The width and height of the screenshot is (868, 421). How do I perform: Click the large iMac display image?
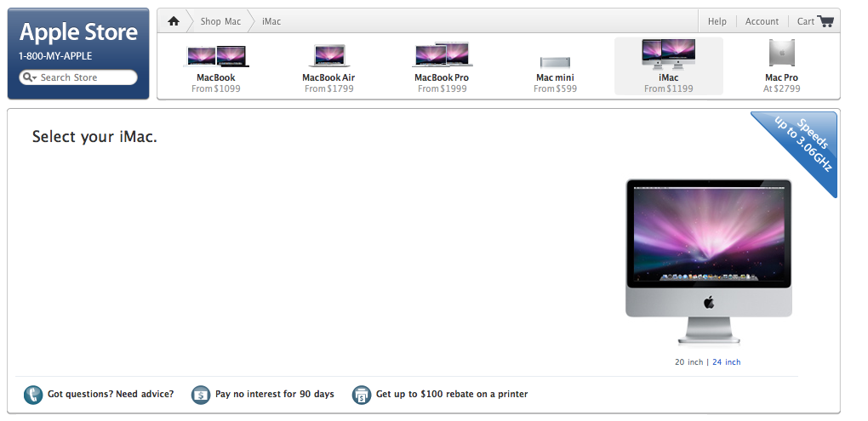click(709, 261)
